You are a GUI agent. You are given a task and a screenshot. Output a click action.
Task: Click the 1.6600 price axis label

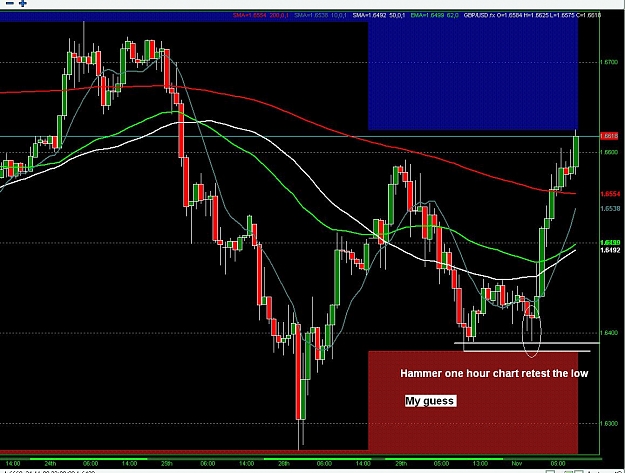[x=609, y=152]
